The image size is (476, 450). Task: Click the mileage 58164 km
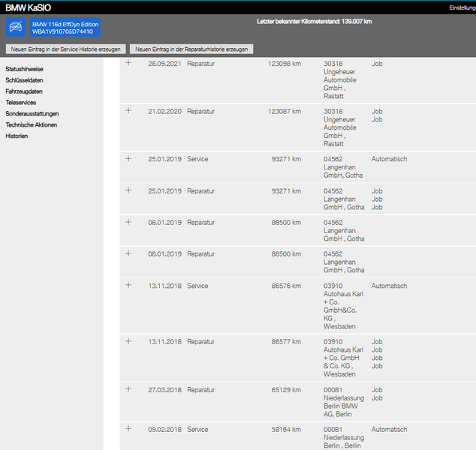click(286, 430)
